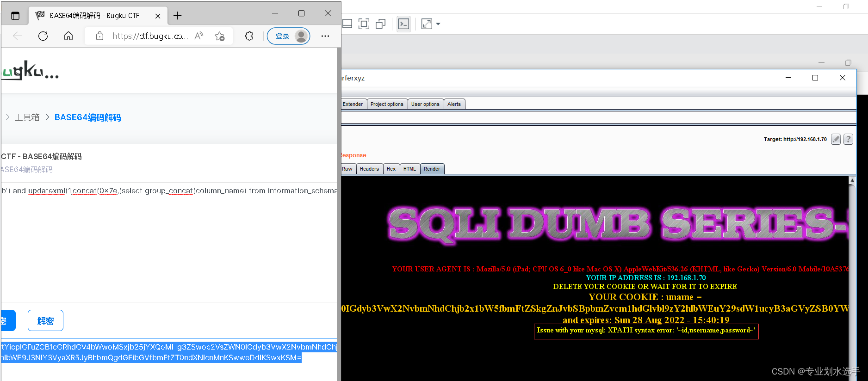Open the Extender tab in Burp
Screen dimensions: 868x381
point(353,104)
